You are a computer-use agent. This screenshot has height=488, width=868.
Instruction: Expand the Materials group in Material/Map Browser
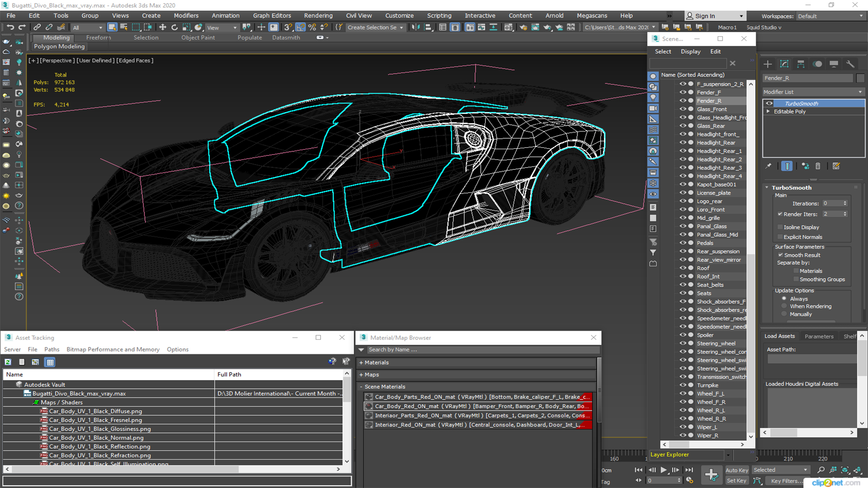[x=361, y=363]
